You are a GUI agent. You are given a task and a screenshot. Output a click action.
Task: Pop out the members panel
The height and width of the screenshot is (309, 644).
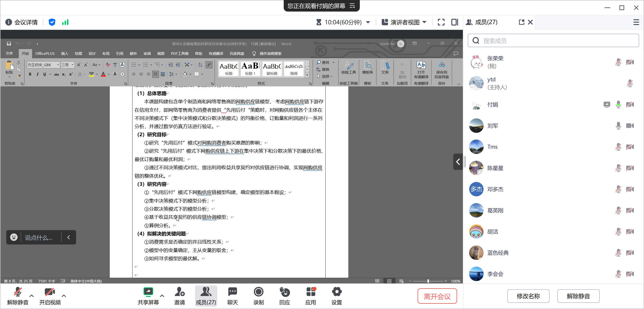[x=521, y=22]
